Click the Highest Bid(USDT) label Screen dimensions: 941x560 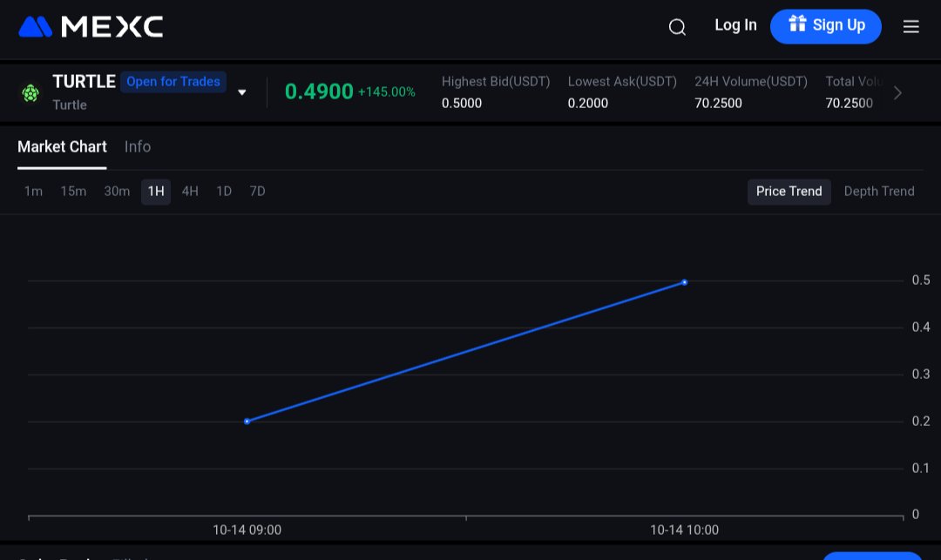point(496,82)
